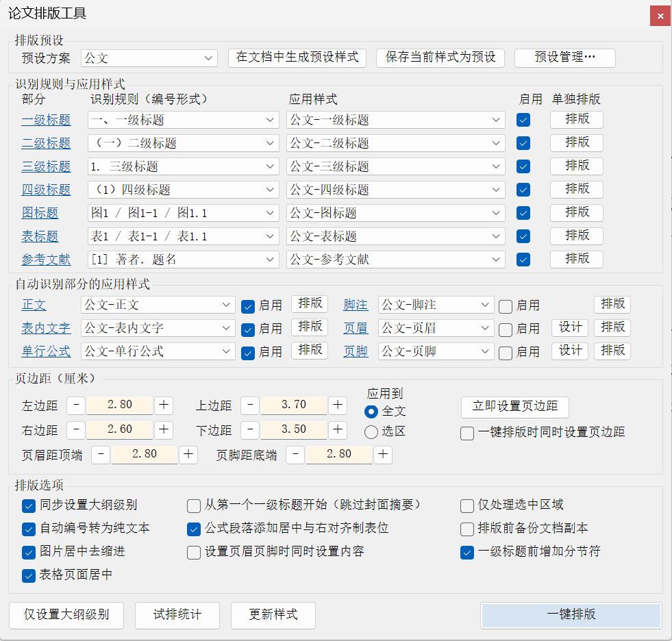Viewport: 672px width, 641px height.
Task: Enable the 脚注 启用 checkbox
Action: (x=506, y=306)
